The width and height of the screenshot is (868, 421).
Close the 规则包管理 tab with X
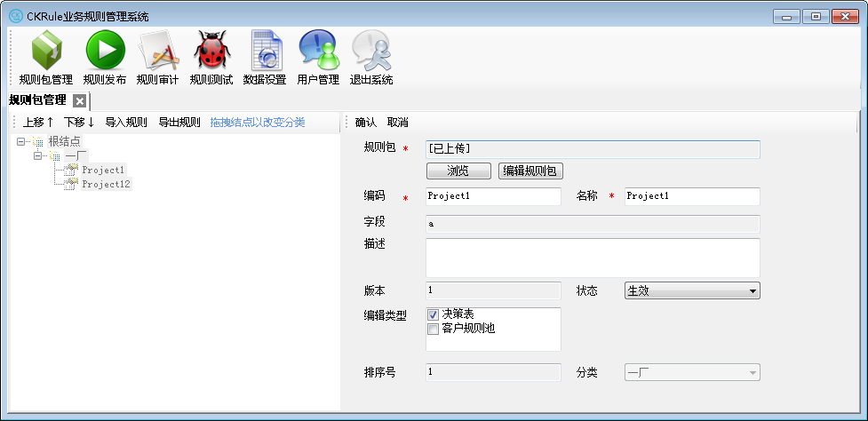coord(80,101)
